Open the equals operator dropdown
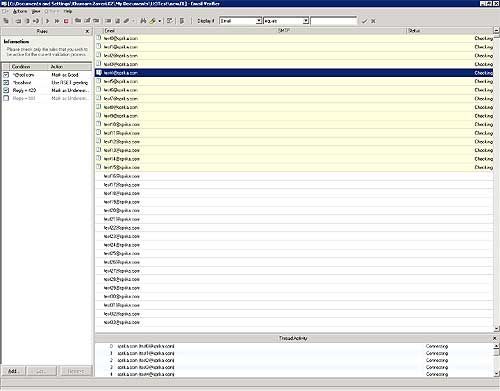Screen dimensions: 500x391 306,21
